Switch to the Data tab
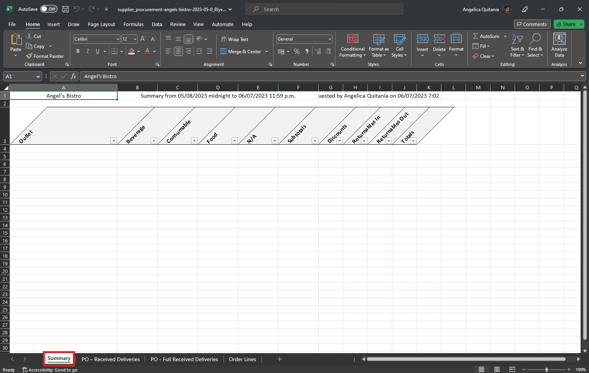 coord(157,24)
